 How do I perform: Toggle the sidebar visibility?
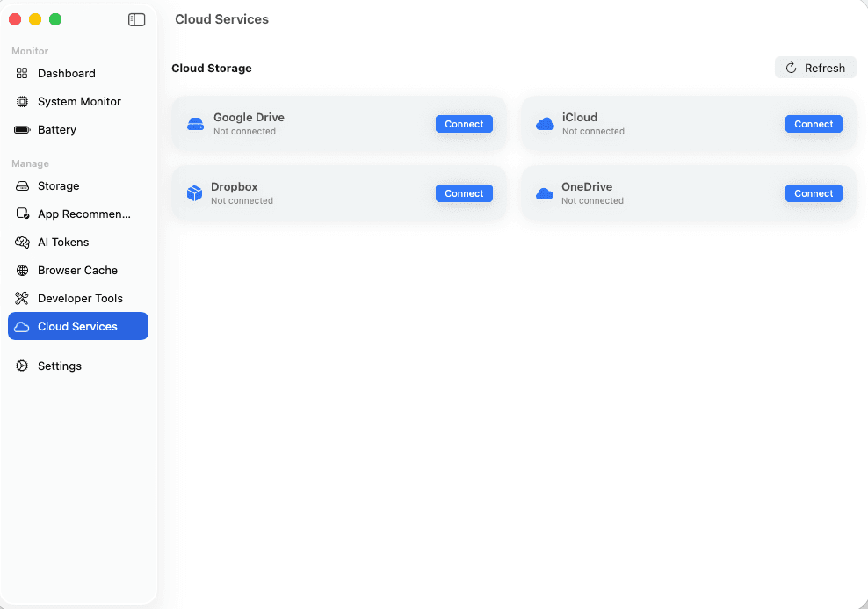pyautogui.click(x=136, y=18)
